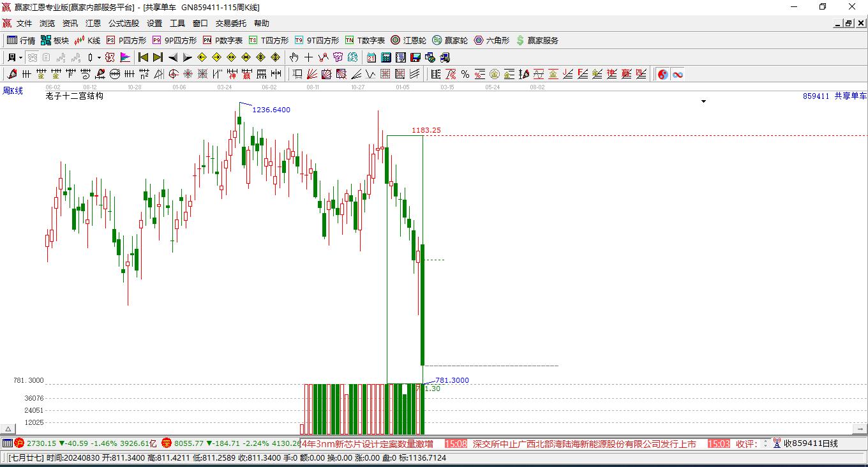This screenshot has height=467, width=868.
Task: Click the 金 circle icon
Action: [495, 74]
